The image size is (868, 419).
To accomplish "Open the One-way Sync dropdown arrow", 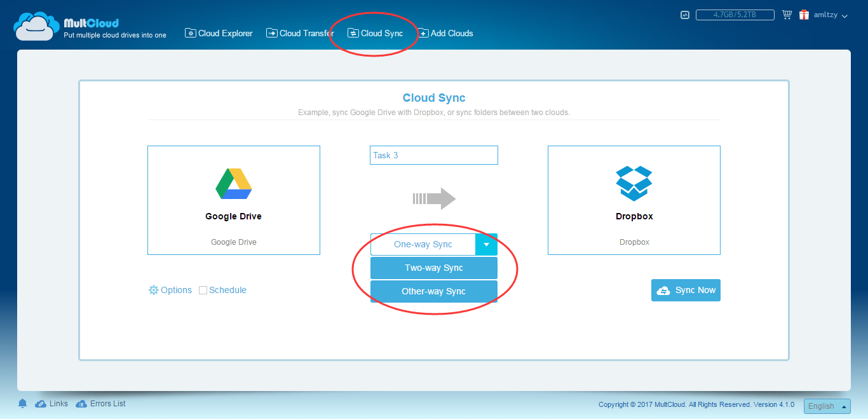I will click(486, 244).
